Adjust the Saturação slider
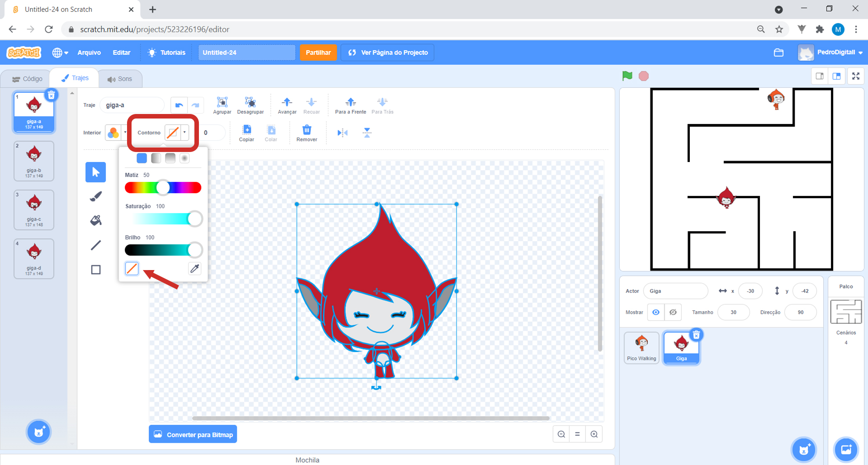 pos(163,218)
